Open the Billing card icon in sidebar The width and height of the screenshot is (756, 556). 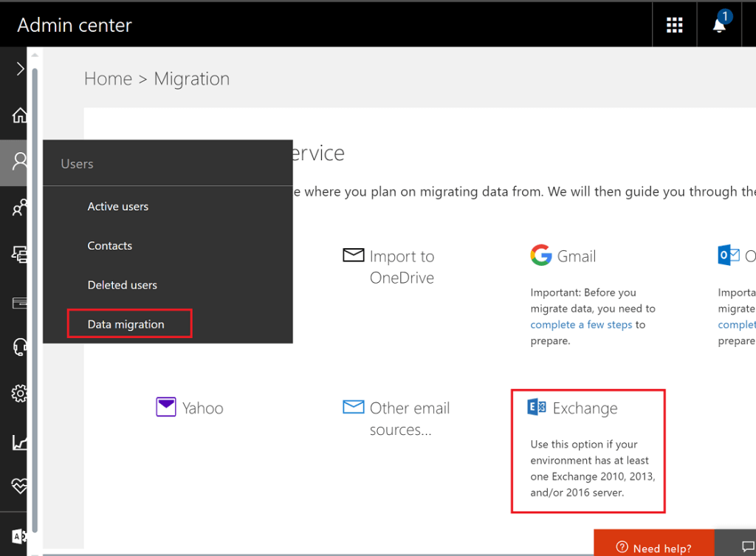pyautogui.click(x=19, y=303)
